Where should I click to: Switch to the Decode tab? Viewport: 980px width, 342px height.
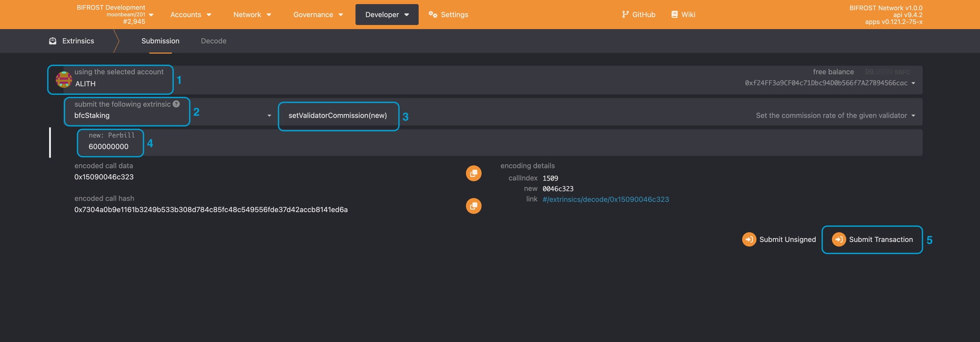coord(214,41)
